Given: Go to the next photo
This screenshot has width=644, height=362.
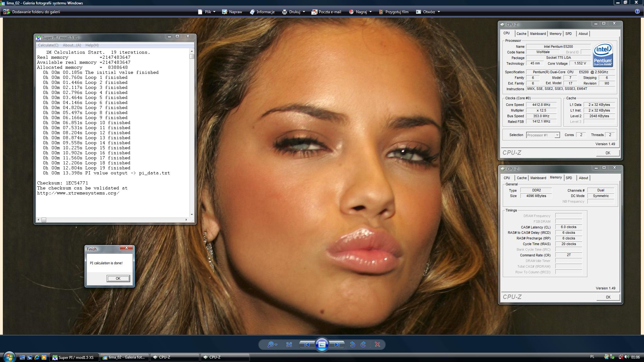Looking at the screenshot, I should pos(337,344).
